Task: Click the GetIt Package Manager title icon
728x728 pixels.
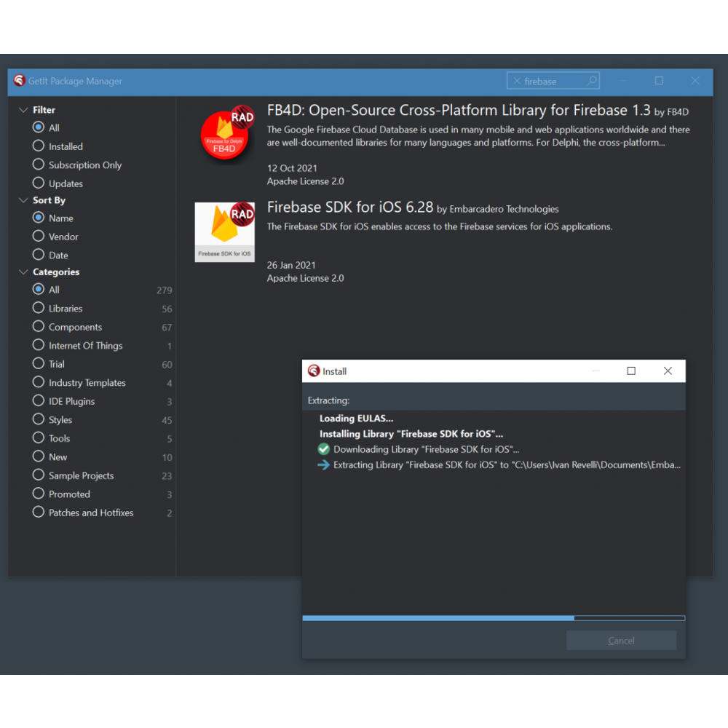Action: tap(20, 81)
